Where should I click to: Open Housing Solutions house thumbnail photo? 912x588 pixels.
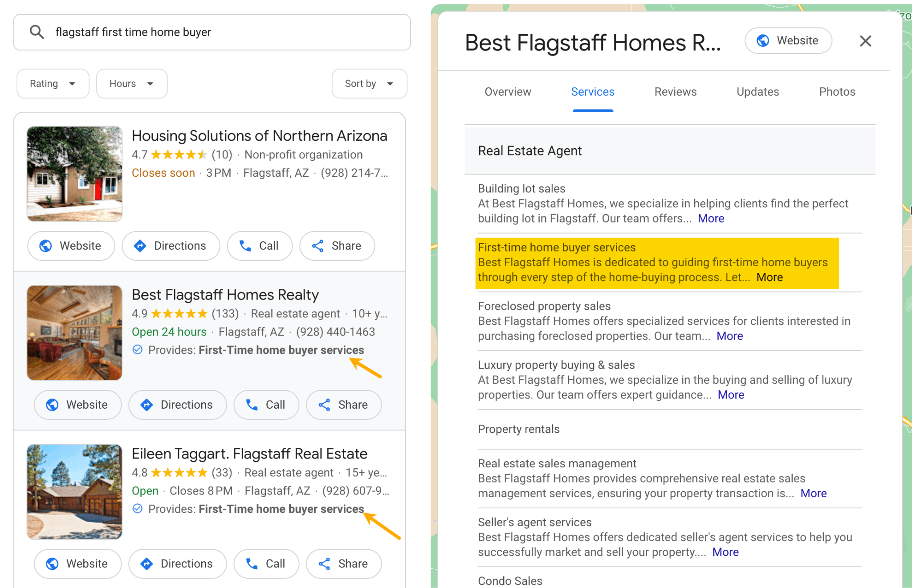[x=74, y=174]
